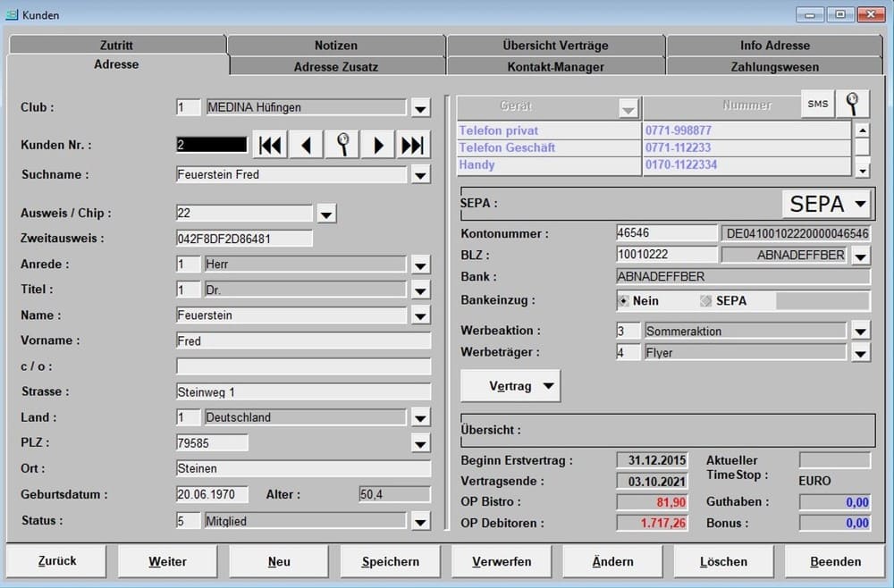Expand the large SEPA dropdown button
Screen dimensions: 894x588
pyautogui.click(x=826, y=204)
